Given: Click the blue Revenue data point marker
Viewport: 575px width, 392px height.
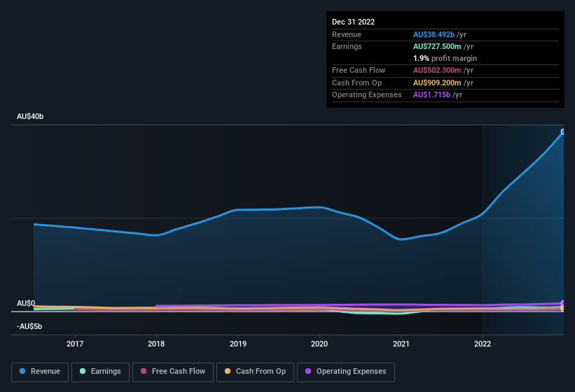Looking at the screenshot, I should (563, 132).
